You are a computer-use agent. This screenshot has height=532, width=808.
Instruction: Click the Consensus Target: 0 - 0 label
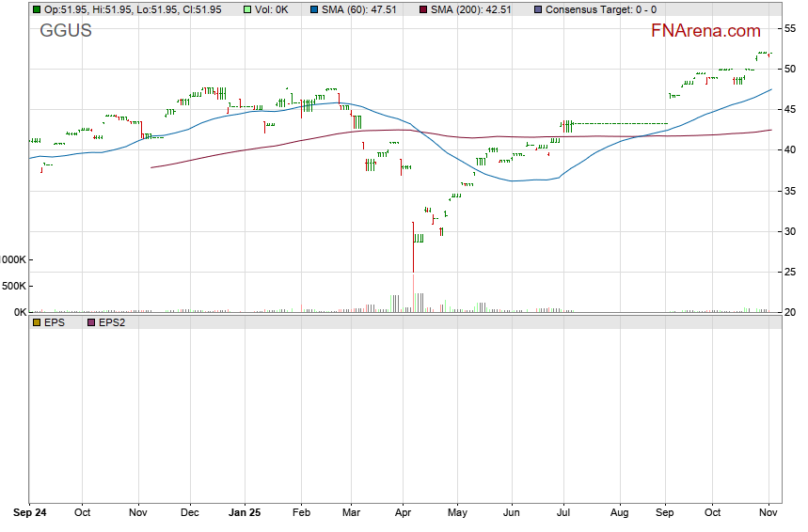[600, 9]
